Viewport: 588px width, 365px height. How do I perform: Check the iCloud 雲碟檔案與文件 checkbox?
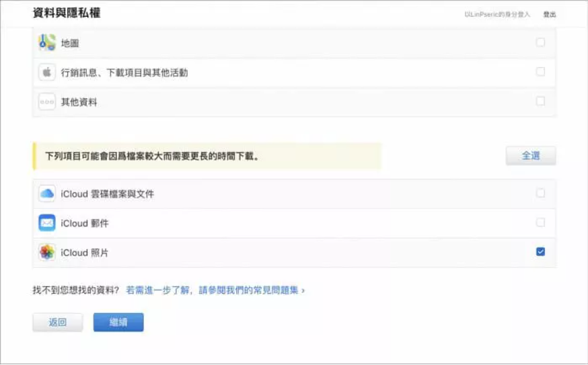540,193
